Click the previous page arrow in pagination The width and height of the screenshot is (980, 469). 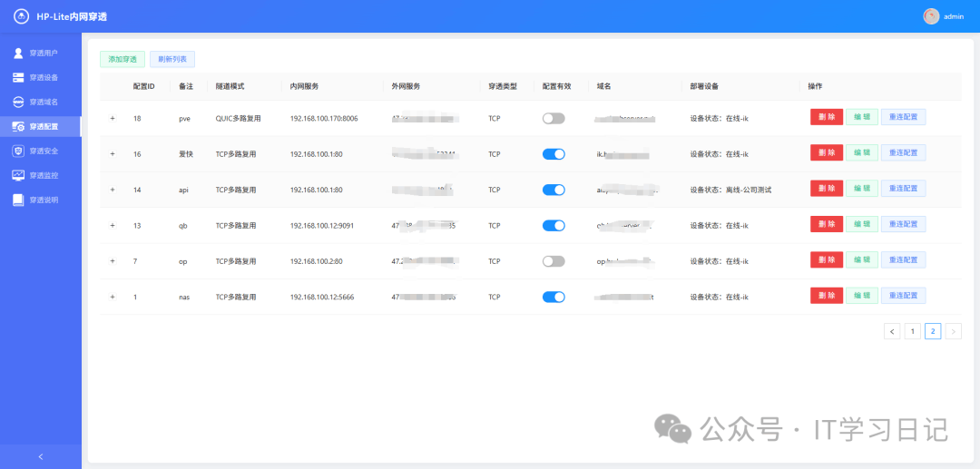tap(892, 332)
